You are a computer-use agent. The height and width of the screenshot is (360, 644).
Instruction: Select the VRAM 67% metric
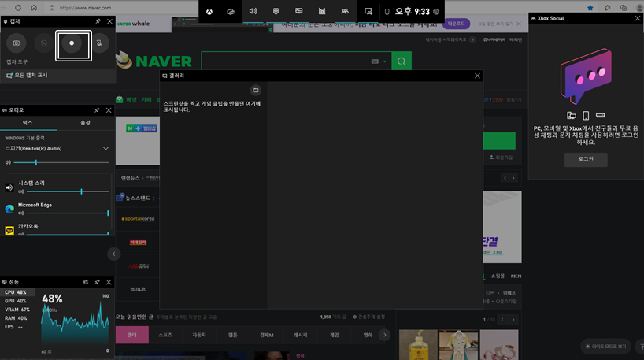(18, 310)
